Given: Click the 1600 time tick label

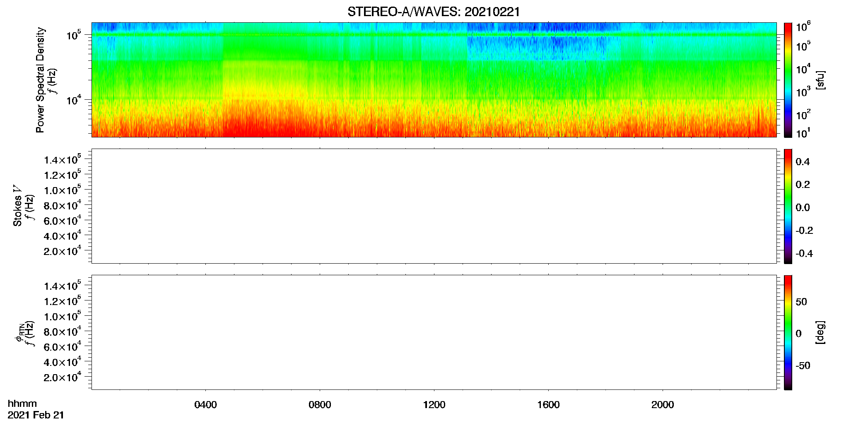Looking at the screenshot, I should [548, 405].
